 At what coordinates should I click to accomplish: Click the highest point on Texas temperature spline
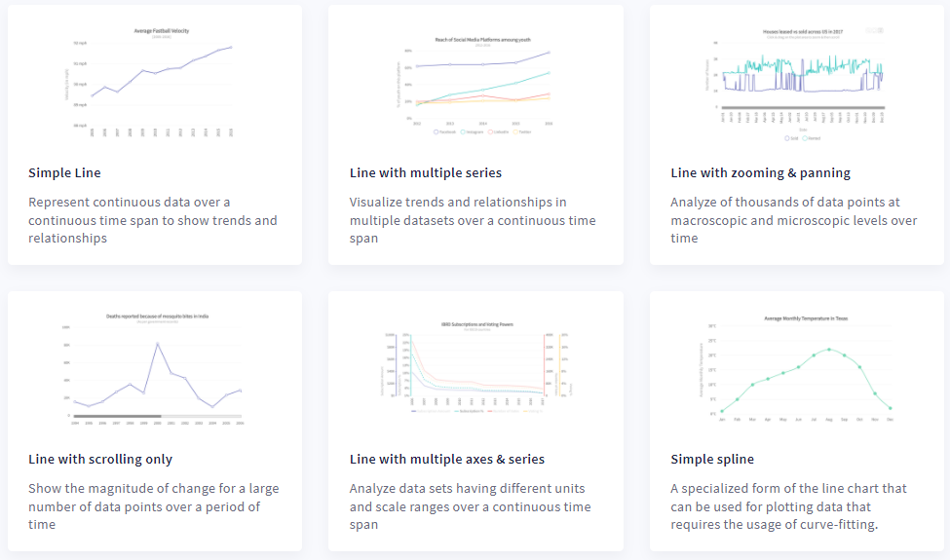coord(829,349)
